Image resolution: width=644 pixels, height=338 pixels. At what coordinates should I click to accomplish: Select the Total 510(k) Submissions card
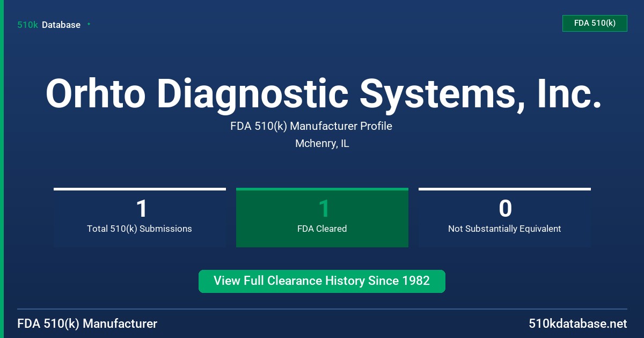[140, 218]
